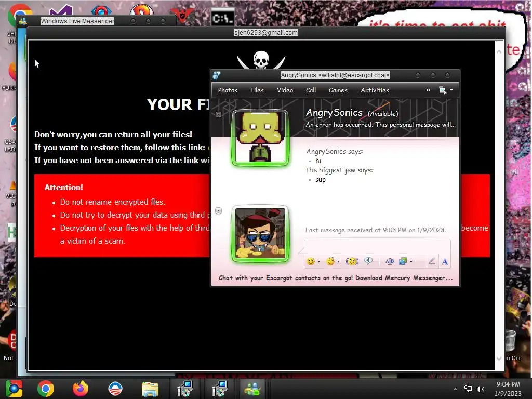
Task: Click AngrySonics display picture
Action: [260, 137]
